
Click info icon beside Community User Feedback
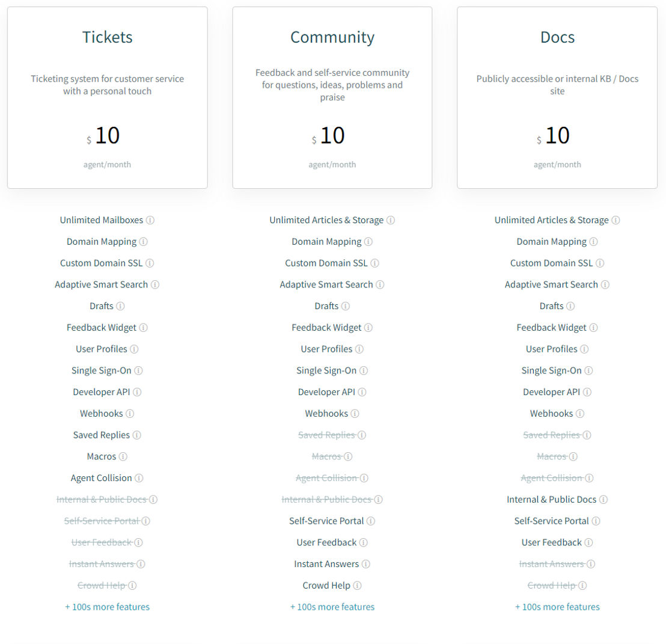pyautogui.click(x=363, y=542)
